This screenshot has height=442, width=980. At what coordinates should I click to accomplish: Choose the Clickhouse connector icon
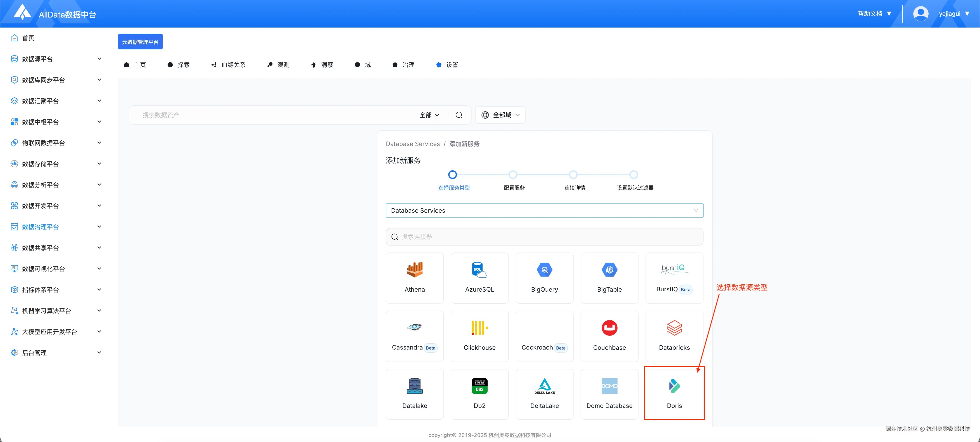point(479,328)
